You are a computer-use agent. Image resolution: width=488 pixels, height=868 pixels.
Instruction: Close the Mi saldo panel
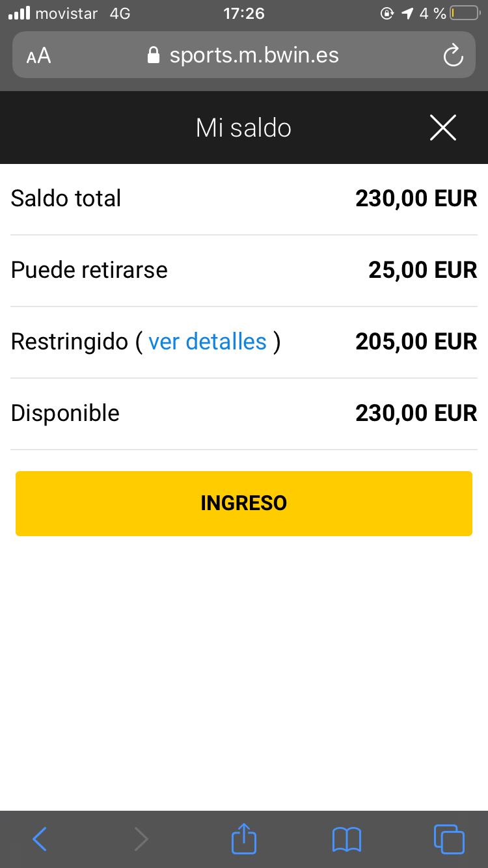[x=443, y=128]
